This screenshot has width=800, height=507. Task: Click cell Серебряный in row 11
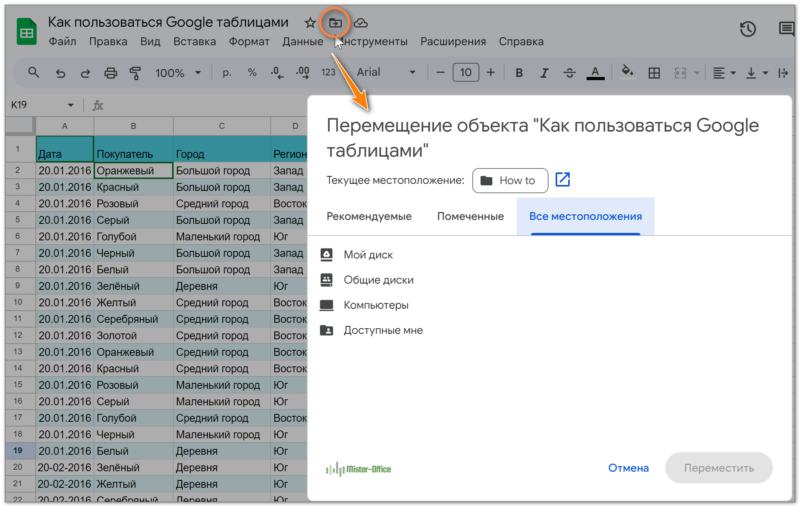(x=133, y=319)
